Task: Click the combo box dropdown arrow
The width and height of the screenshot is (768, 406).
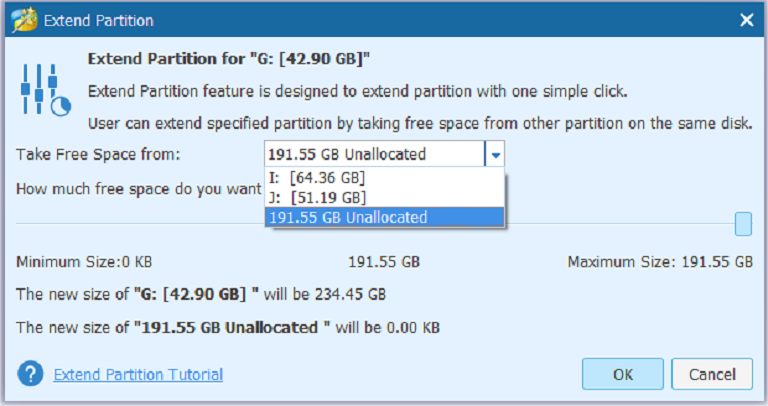Action: [495, 155]
